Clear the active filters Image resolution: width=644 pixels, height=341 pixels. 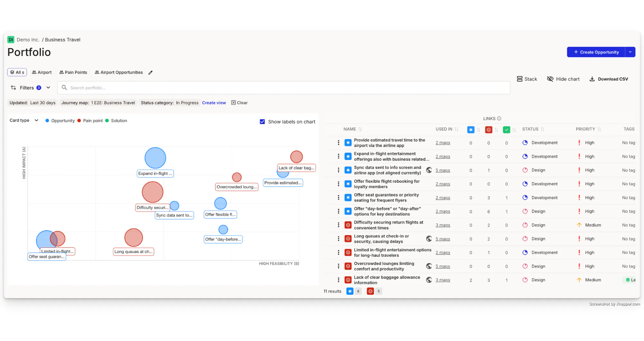[239, 103]
